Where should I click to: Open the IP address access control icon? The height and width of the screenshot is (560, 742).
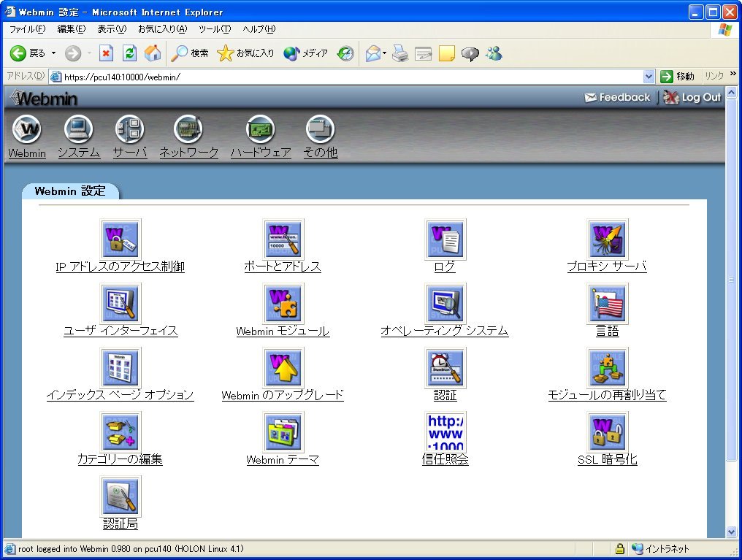point(121,239)
